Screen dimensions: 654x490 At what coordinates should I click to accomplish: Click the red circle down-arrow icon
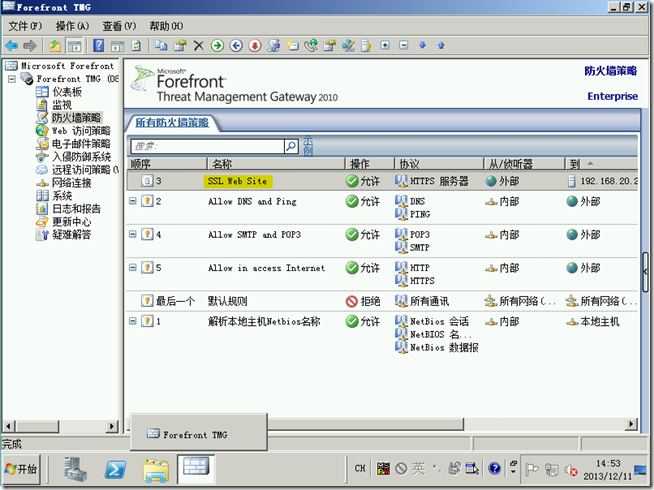(254, 45)
